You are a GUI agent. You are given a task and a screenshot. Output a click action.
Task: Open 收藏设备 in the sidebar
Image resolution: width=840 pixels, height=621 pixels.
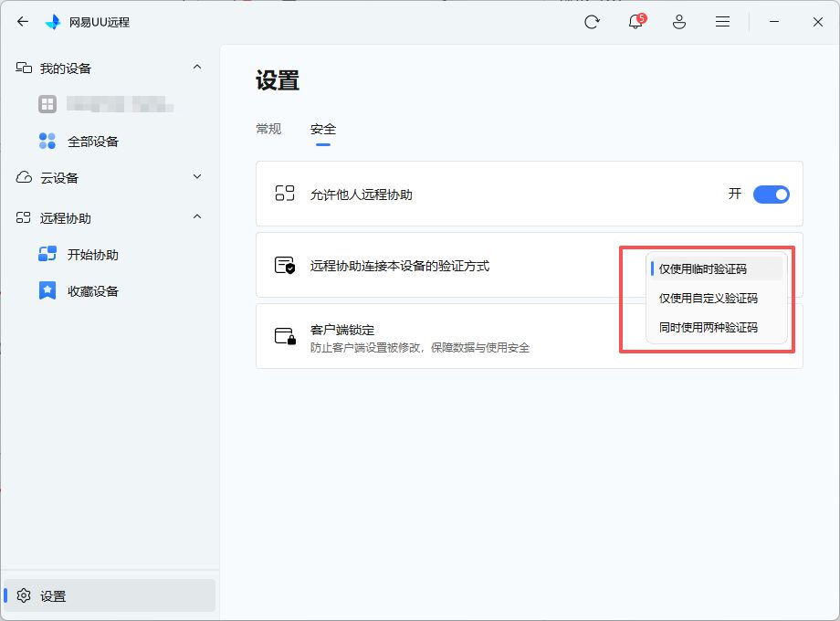(x=93, y=291)
